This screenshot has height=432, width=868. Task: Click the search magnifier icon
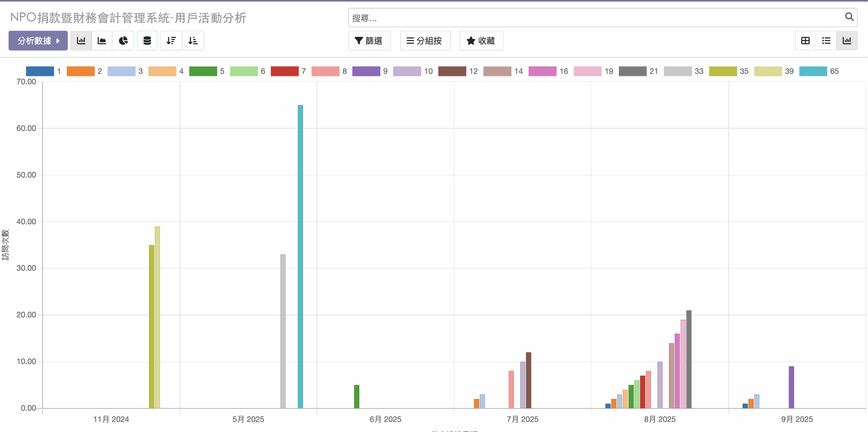849,17
